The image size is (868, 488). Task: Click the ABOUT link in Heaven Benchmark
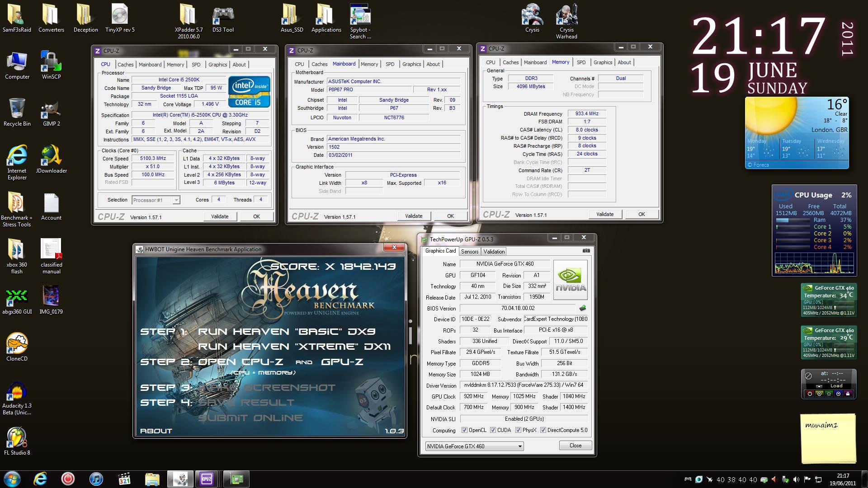(x=156, y=431)
